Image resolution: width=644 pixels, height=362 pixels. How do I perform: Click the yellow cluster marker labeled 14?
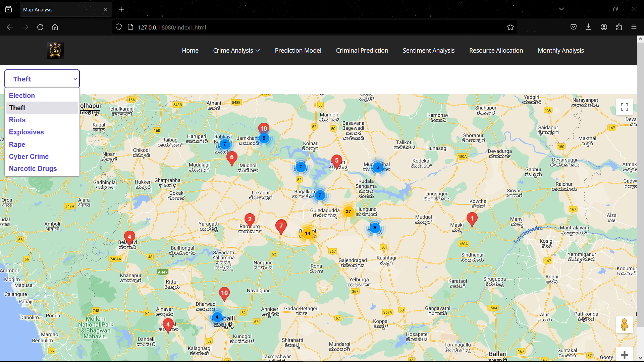[308, 233]
